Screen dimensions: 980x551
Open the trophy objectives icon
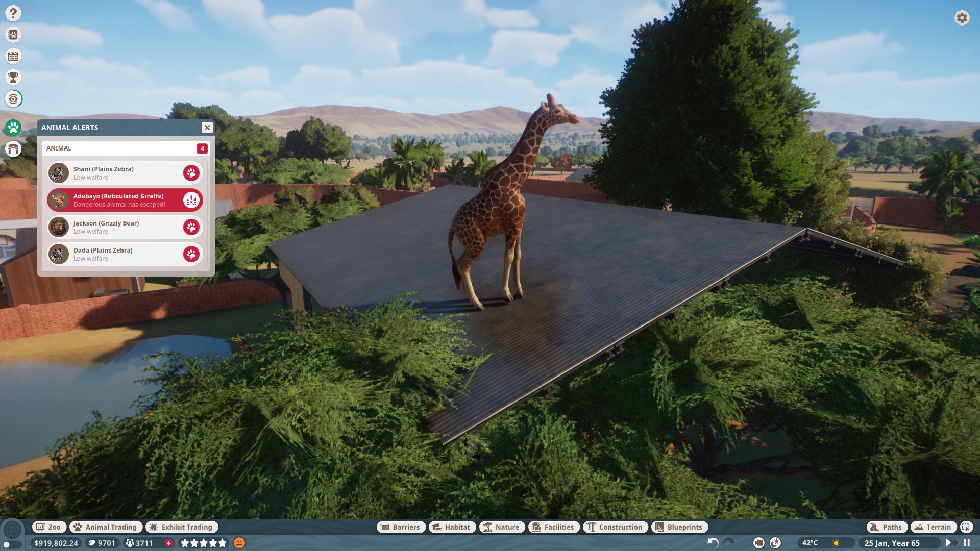[x=13, y=78]
